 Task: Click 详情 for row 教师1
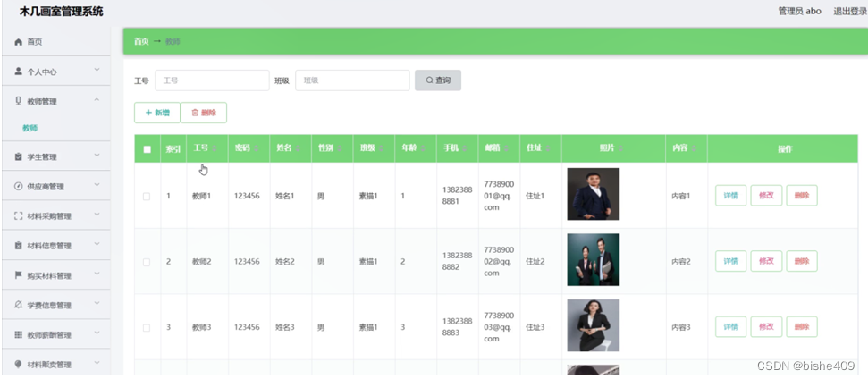(730, 195)
